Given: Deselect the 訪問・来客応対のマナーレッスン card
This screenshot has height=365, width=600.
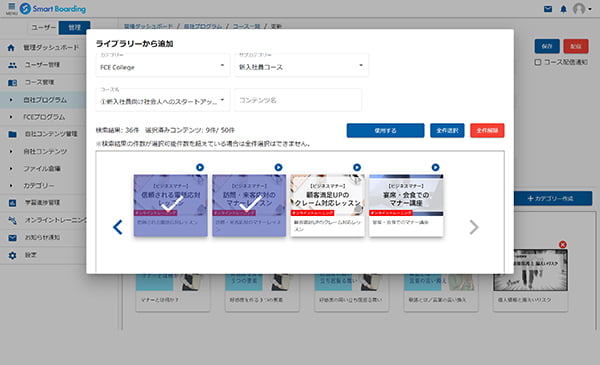Looking at the screenshot, I should click(x=249, y=205).
